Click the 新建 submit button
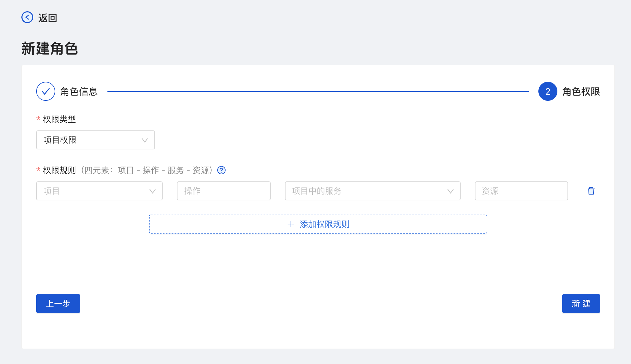Image resolution: width=631 pixels, height=364 pixels. (581, 304)
